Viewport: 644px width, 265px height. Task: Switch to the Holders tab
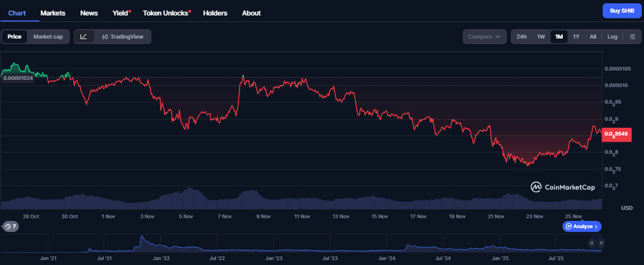pos(215,13)
